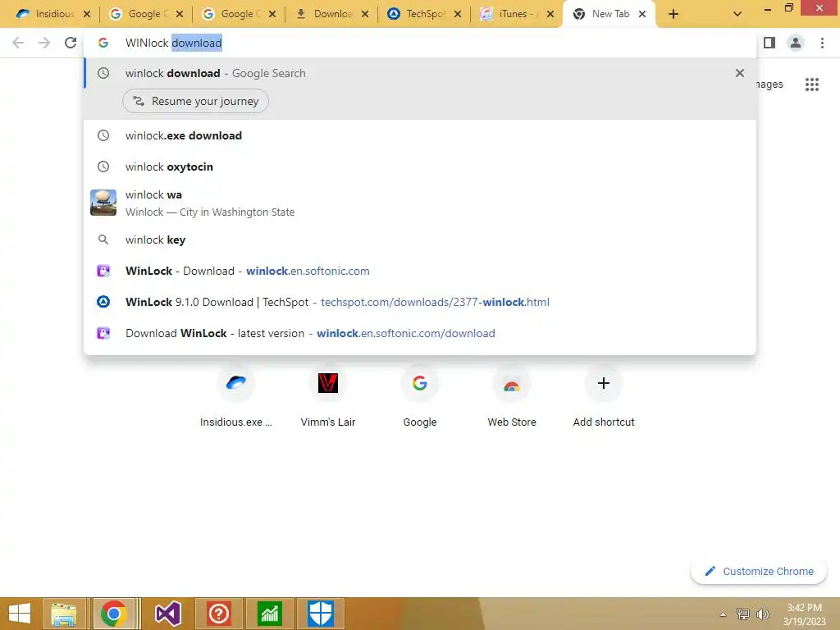The height and width of the screenshot is (630, 840).
Task: Click the Customize Chrome button
Action: click(759, 571)
